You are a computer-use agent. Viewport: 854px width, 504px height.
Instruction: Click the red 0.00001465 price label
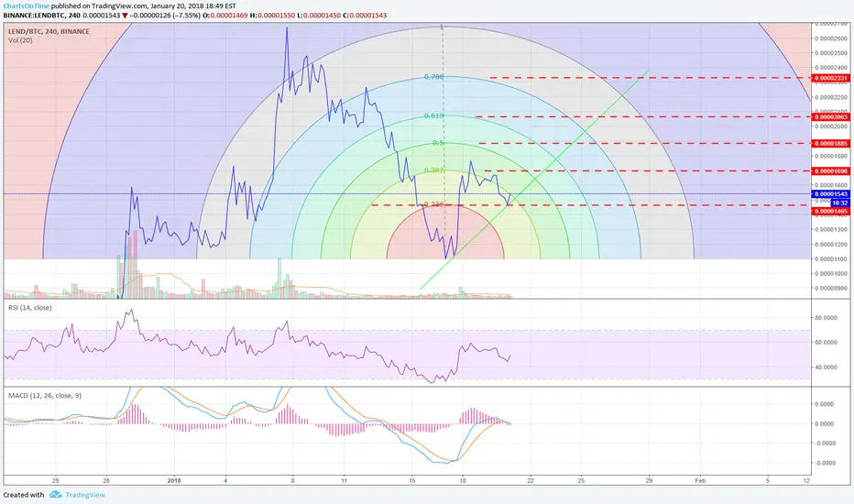pyautogui.click(x=830, y=211)
